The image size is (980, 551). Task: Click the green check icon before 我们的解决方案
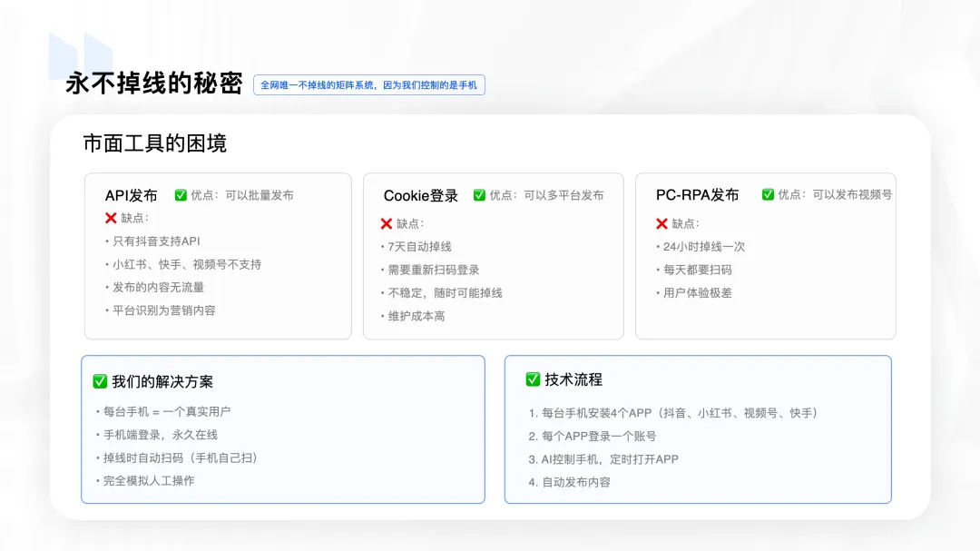click(x=98, y=380)
